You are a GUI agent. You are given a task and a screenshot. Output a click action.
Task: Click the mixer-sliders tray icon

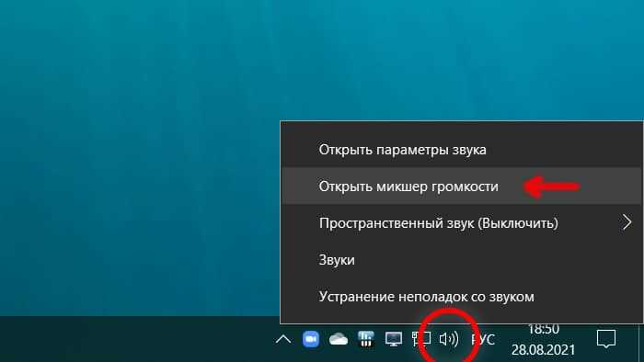[x=366, y=339]
